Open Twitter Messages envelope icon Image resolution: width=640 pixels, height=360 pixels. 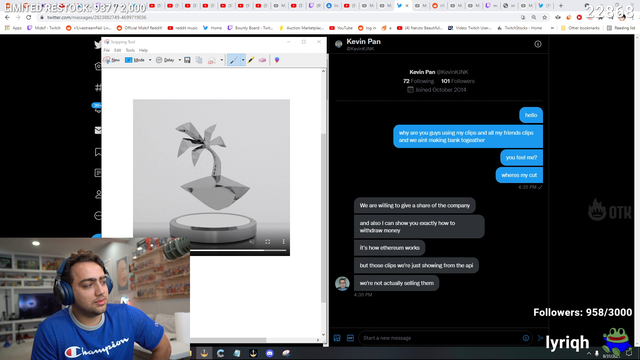pos(98,130)
